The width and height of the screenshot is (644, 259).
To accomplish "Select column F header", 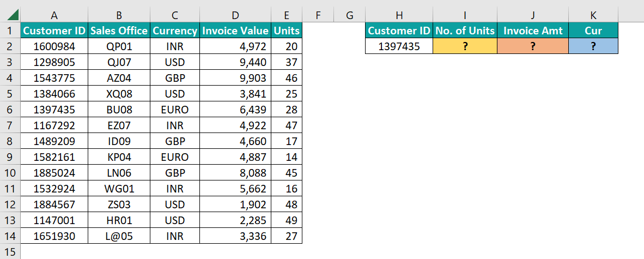I will 318,16.
